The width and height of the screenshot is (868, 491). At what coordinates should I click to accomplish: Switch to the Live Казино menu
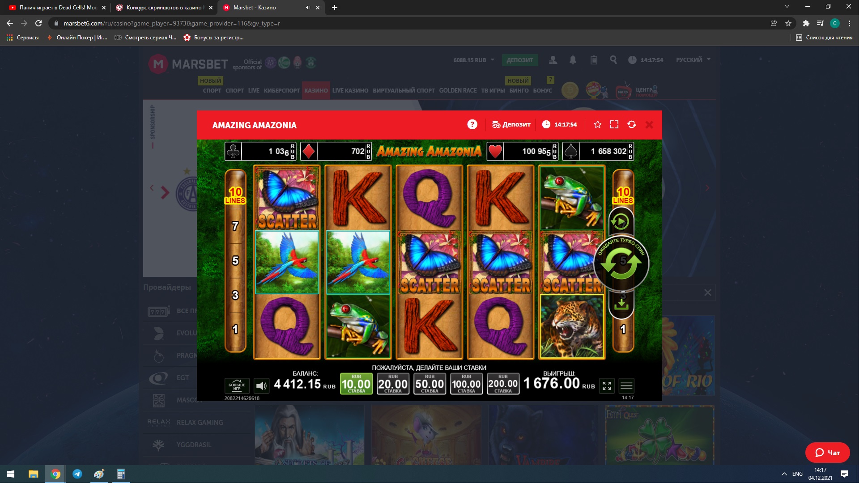point(350,90)
